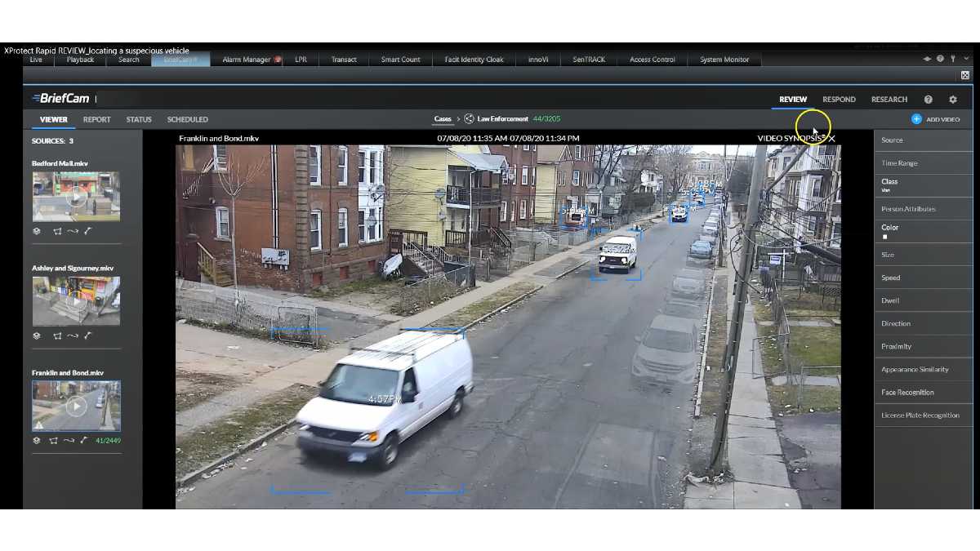Open the Transact tab

(344, 60)
